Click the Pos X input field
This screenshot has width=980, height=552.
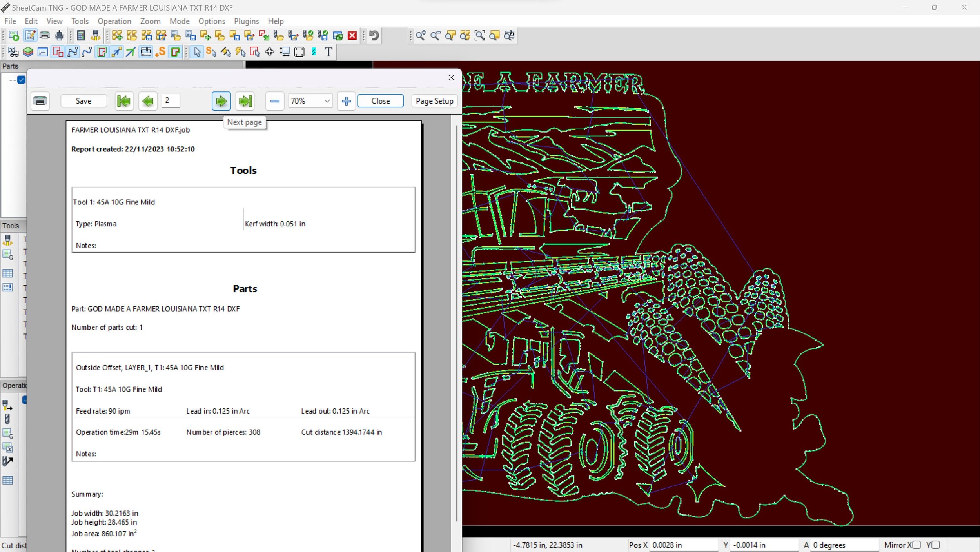(684, 545)
